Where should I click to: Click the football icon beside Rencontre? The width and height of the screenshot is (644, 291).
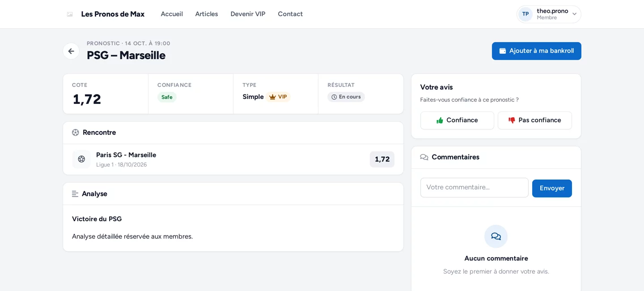point(76,133)
